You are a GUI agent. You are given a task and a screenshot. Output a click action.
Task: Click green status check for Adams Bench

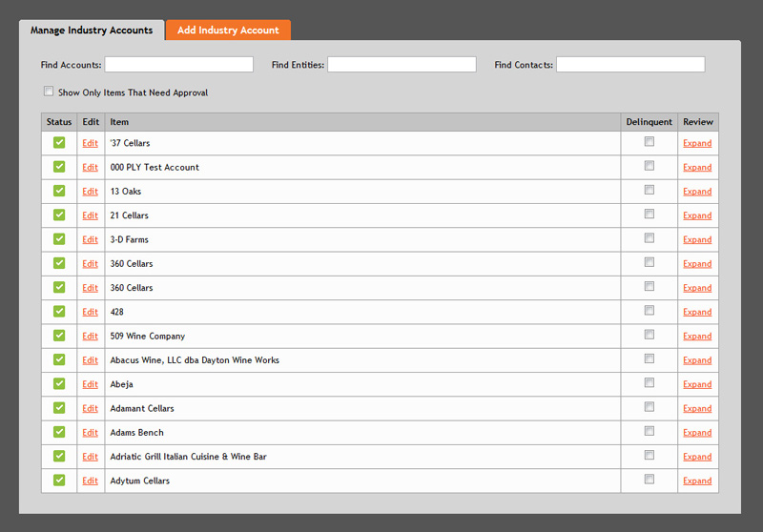(x=59, y=432)
